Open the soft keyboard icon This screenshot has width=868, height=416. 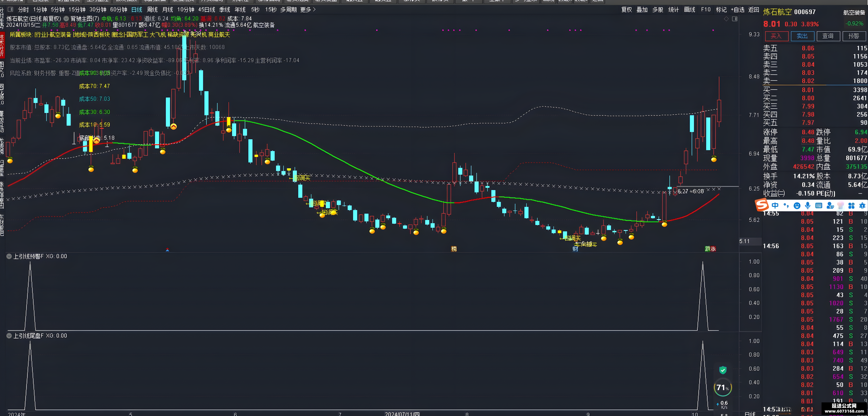[819, 206]
